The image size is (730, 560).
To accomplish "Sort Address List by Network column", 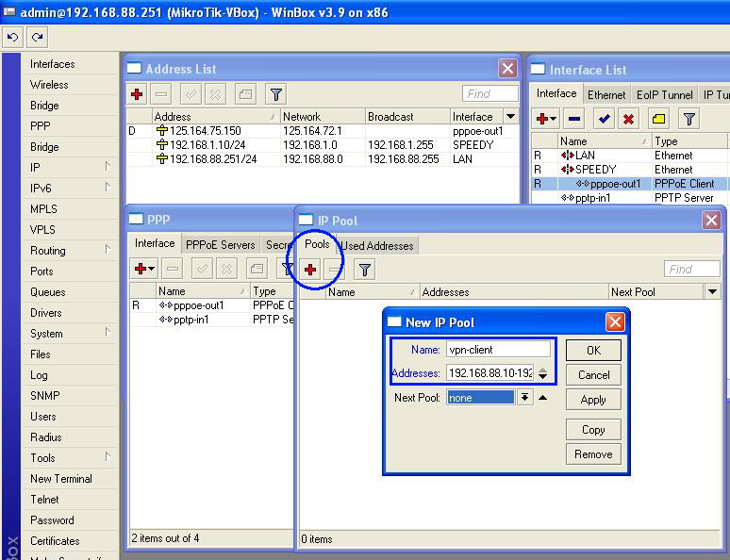I will (x=323, y=116).
